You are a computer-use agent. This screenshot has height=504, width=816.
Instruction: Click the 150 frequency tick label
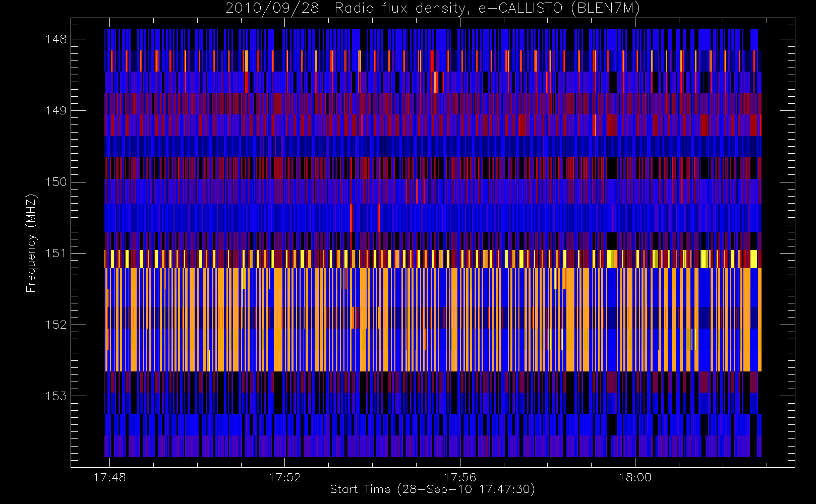(56, 182)
